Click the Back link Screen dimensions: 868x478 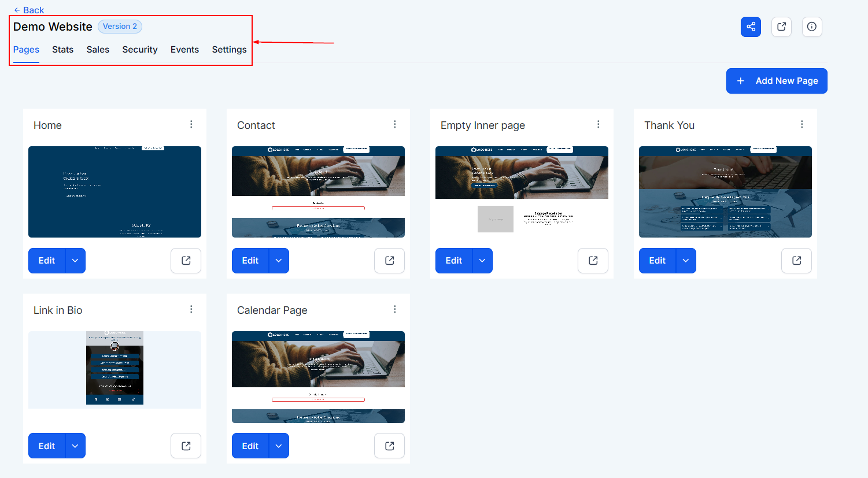[x=29, y=10]
